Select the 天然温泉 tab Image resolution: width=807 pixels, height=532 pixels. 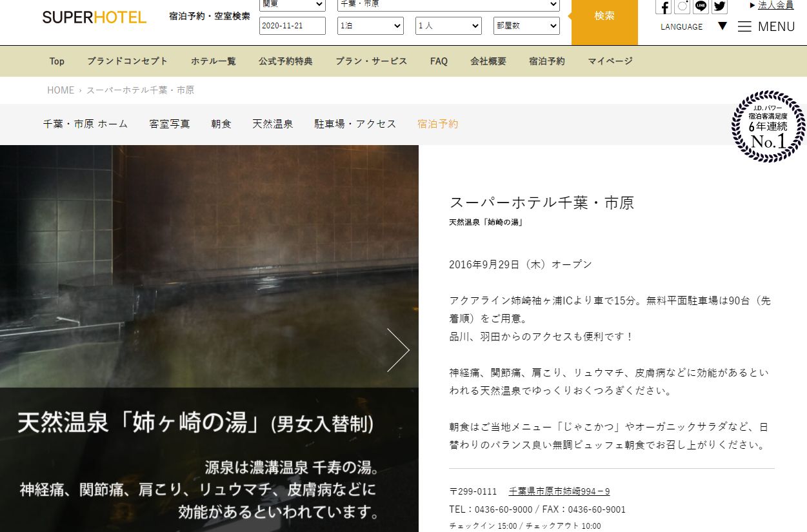(x=273, y=124)
